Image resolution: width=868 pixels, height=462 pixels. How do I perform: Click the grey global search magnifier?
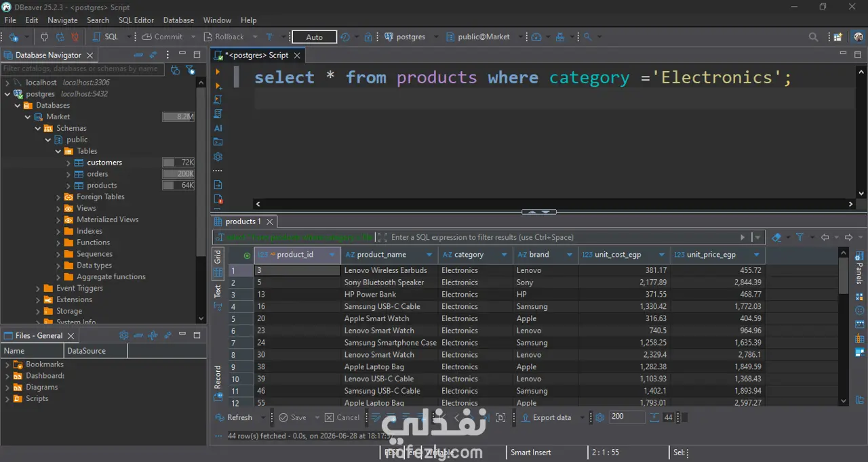pos(813,37)
